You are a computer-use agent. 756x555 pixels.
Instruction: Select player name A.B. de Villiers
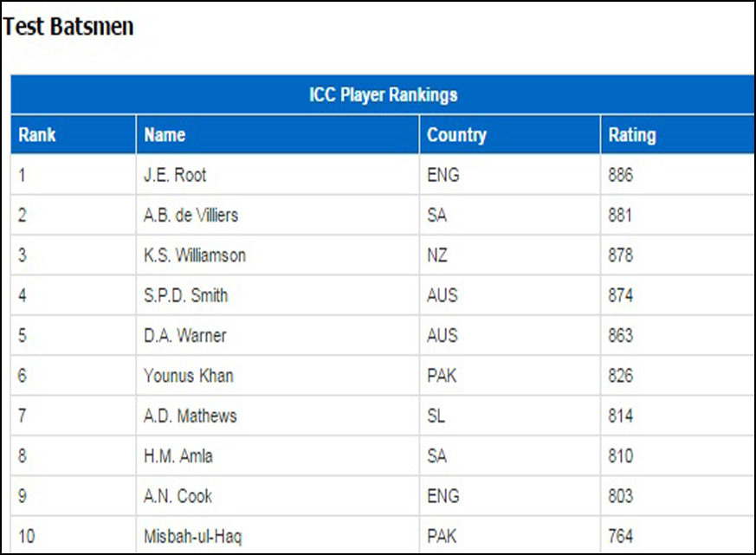pyautogui.click(x=191, y=215)
